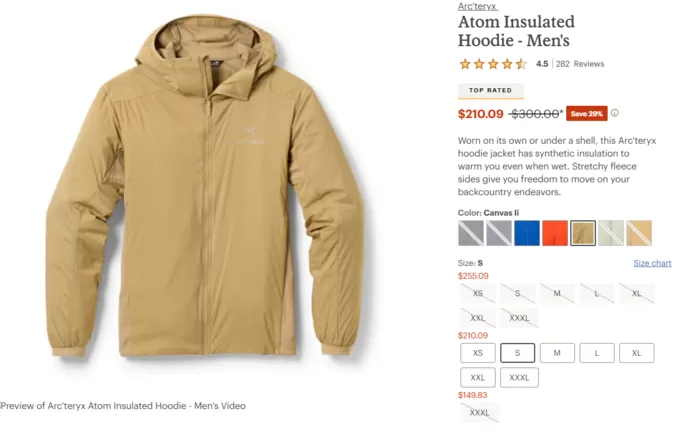Click the Top Rated badge
This screenshot has height=433, width=680.
tap(490, 91)
